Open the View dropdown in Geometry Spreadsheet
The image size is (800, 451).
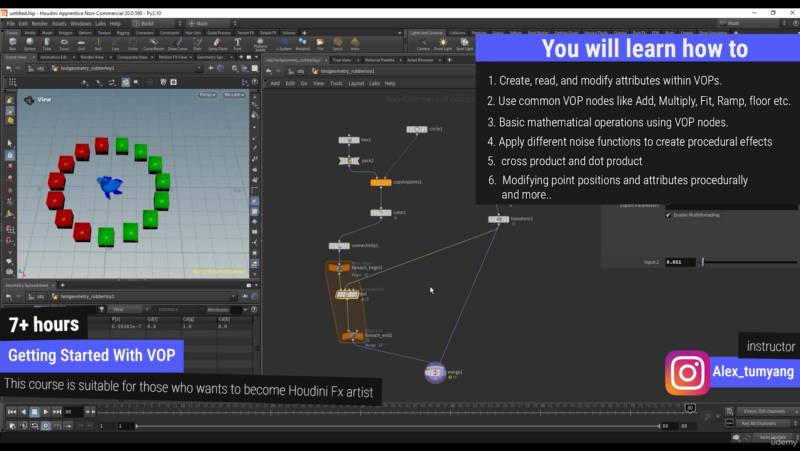(130, 309)
